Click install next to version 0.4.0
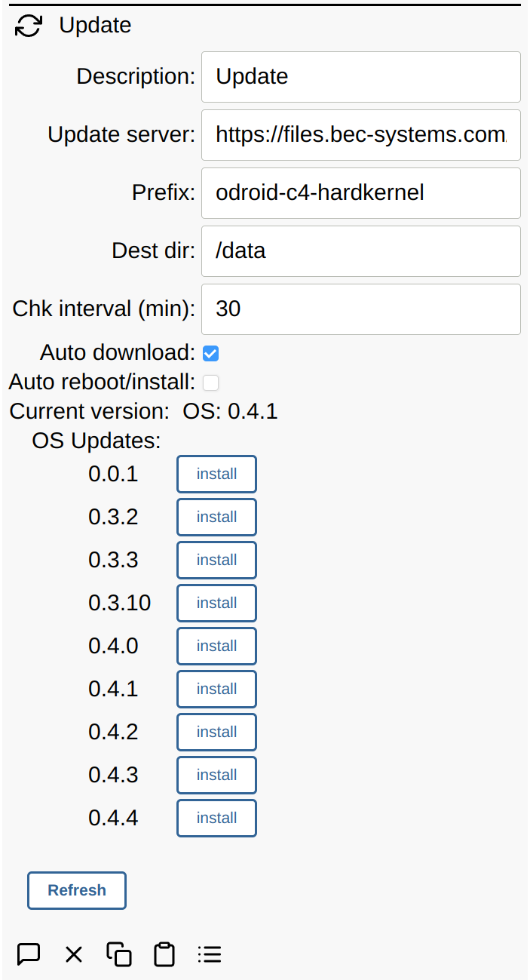Image resolution: width=530 pixels, height=980 pixels. coord(216,646)
